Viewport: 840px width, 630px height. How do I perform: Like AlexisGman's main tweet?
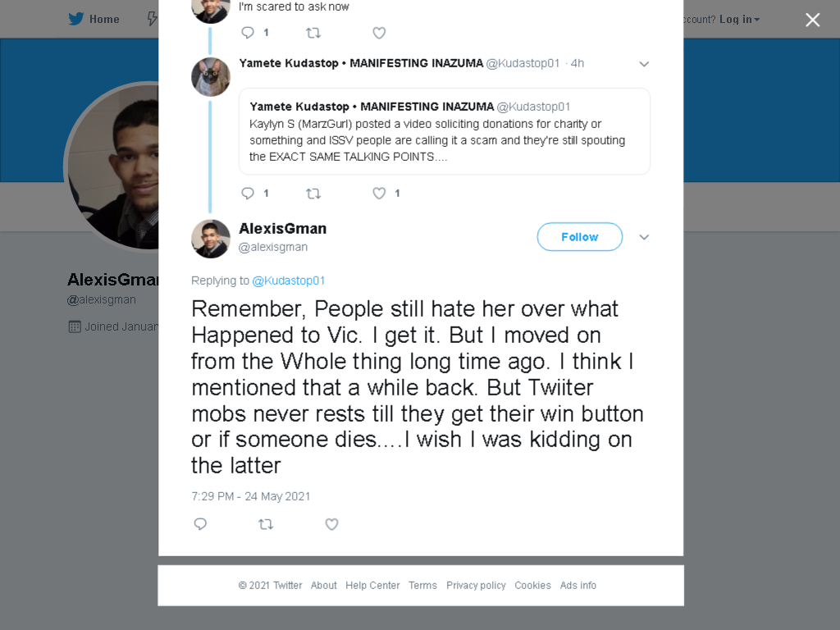[x=331, y=524]
